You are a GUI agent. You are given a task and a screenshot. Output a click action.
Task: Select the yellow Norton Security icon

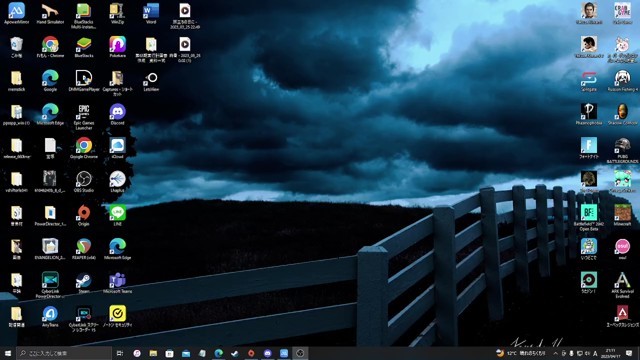click(x=118, y=316)
